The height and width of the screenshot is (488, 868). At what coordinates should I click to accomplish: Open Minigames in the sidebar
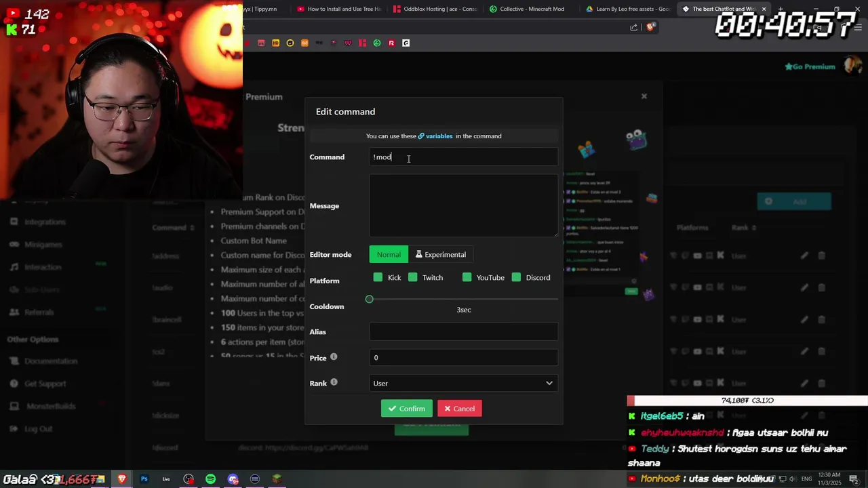click(x=43, y=245)
